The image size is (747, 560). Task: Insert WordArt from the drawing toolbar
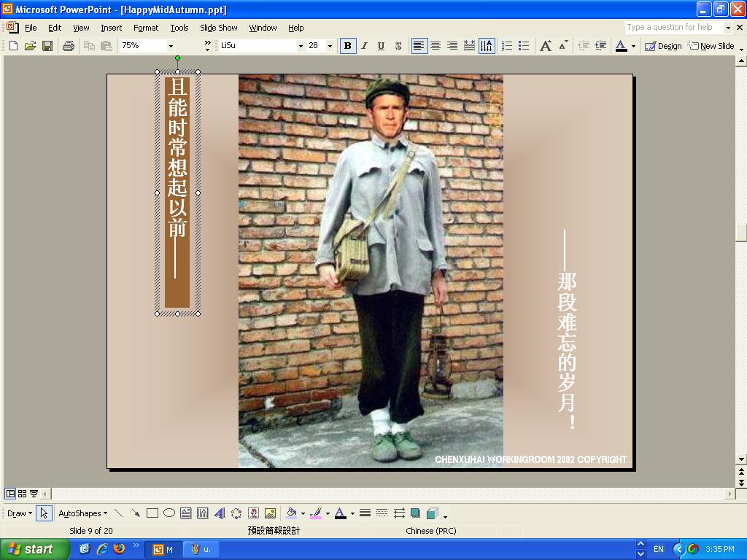pos(220,513)
